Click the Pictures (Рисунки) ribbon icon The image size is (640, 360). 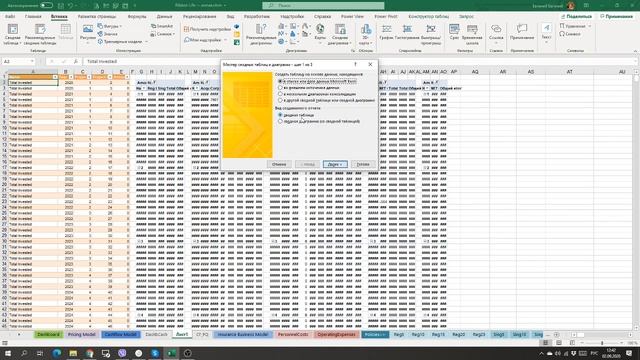point(87,33)
